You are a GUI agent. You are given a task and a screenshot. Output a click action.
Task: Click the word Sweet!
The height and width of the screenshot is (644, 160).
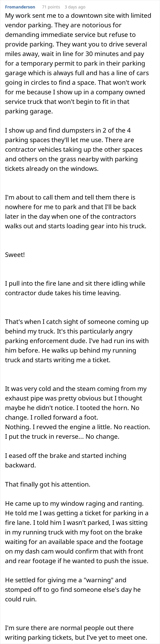(x=15, y=255)
